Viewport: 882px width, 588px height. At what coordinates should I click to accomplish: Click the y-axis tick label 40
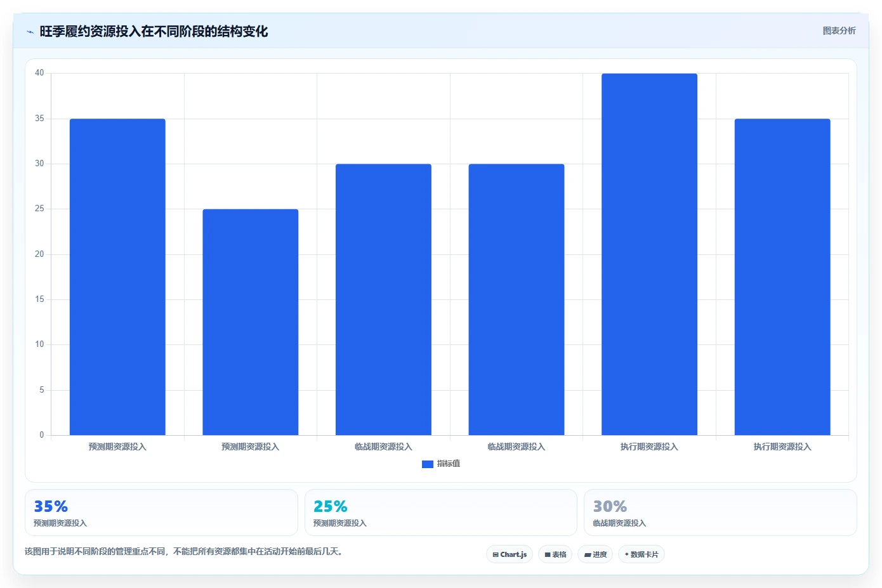(x=39, y=73)
